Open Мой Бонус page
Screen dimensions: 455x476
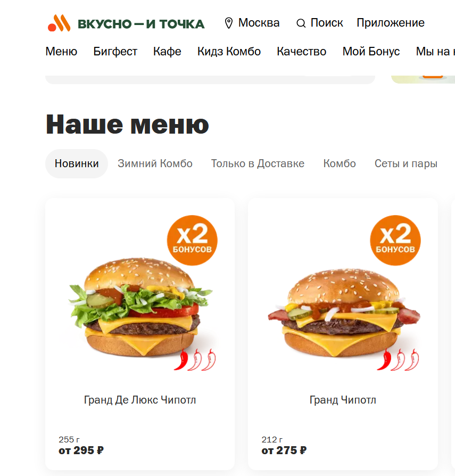(371, 52)
